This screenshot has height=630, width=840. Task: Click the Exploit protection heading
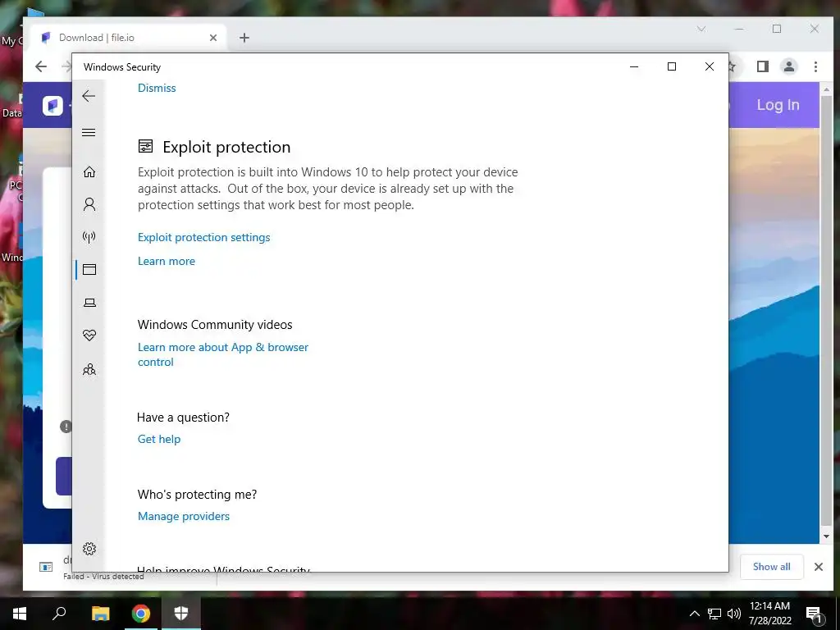(226, 147)
